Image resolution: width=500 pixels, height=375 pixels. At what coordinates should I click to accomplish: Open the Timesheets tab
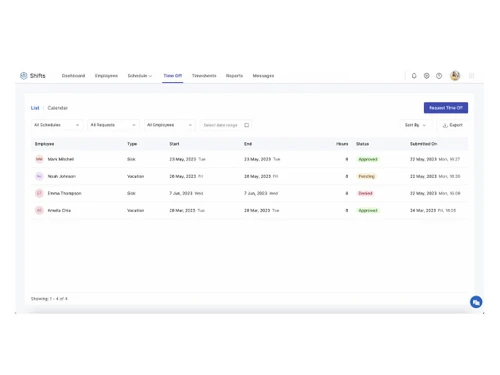tap(204, 76)
